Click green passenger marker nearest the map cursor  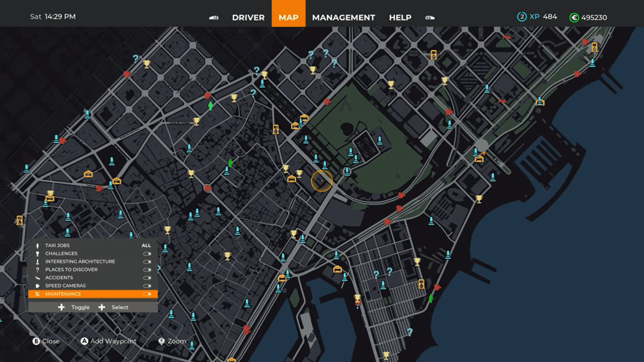[230, 163]
